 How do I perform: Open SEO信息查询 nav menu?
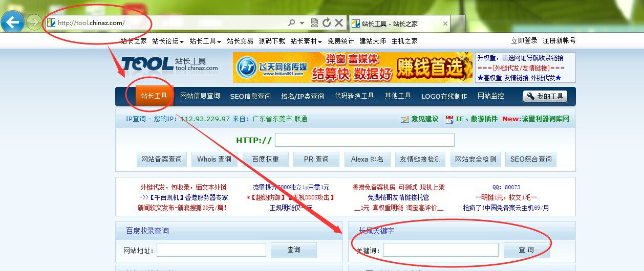[x=250, y=96]
